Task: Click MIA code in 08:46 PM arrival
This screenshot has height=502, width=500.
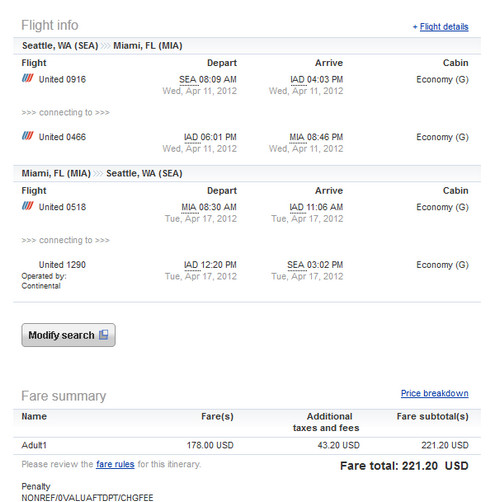Action: (x=297, y=137)
